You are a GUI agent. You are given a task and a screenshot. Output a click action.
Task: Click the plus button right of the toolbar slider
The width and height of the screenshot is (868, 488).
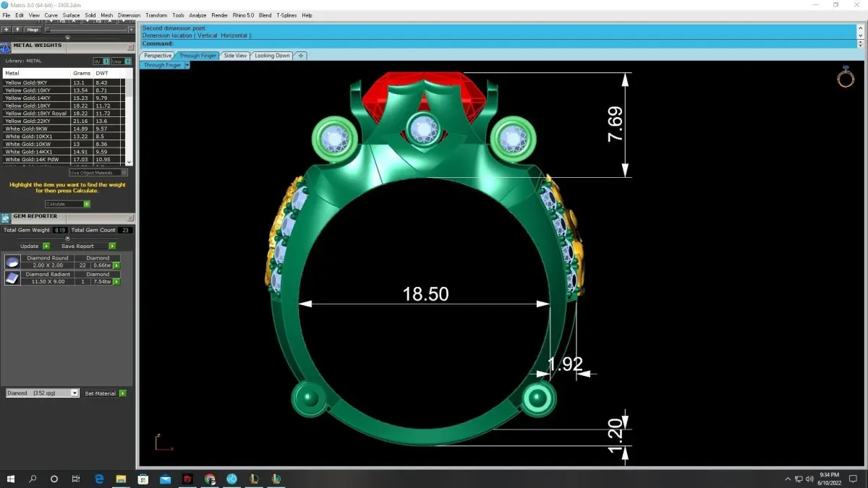tap(132, 30)
